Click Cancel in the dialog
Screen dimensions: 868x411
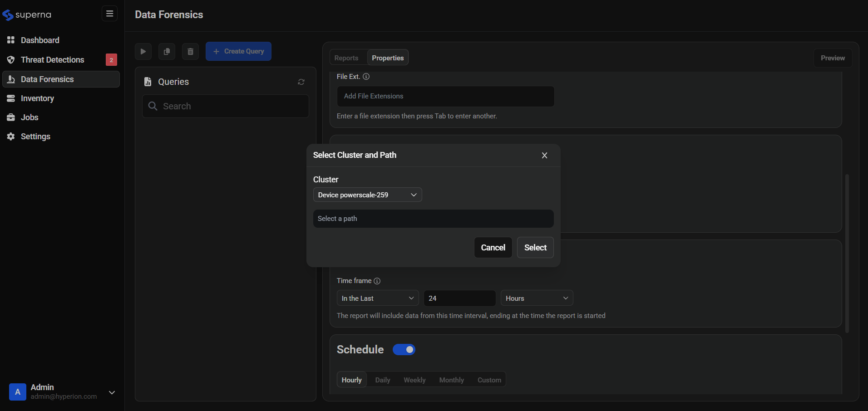493,248
